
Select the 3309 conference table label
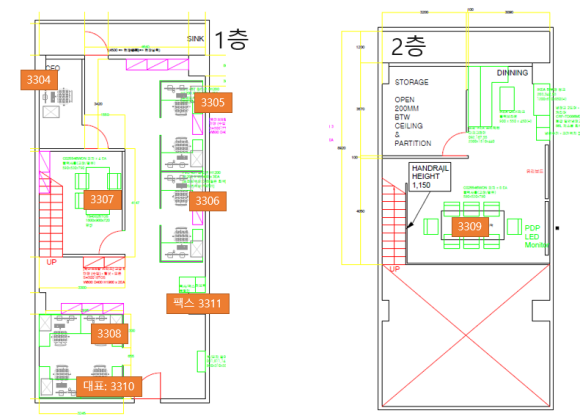pyautogui.click(x=470, y=226)
